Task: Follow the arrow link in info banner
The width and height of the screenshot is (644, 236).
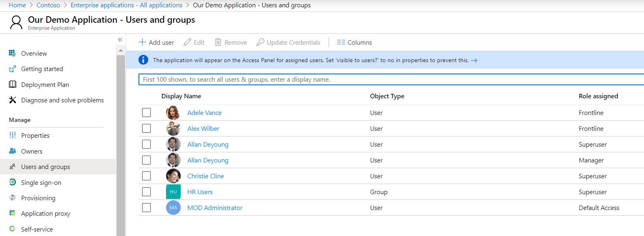Action: pos(474,61)
